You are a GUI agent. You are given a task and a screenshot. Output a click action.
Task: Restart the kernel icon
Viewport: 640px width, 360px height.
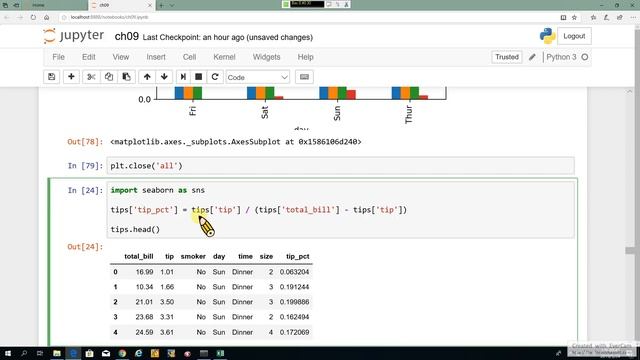[215, 77]
